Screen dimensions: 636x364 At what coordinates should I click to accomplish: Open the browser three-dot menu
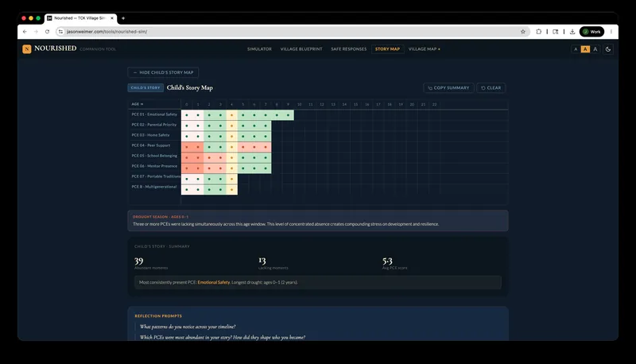pyautogui.click(x=611, y=32)
